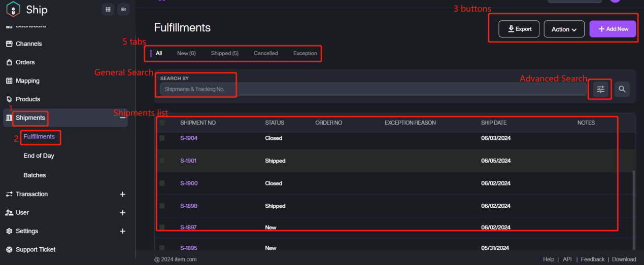Open the Action dropdown menu
This screenshot has height=265, width=644.
coord(564,29)
